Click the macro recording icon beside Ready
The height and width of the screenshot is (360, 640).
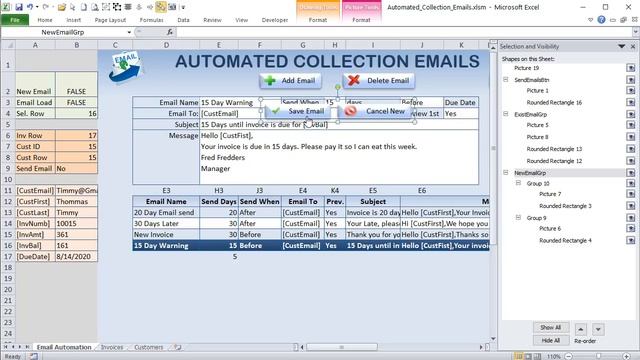point(33,356)
